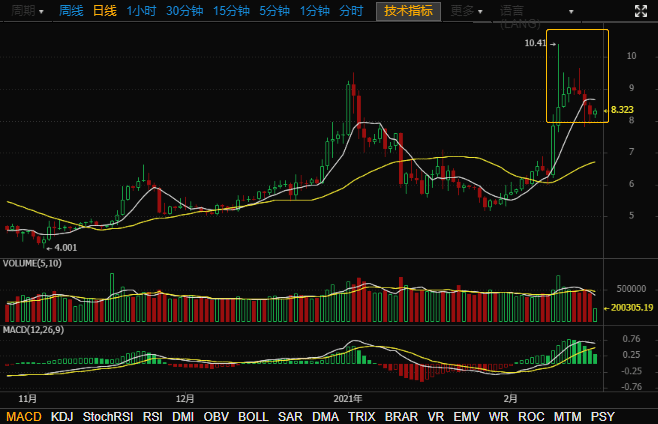Open the 周期 period dropdown
The image size is (658, 424).
click(27, 11)
